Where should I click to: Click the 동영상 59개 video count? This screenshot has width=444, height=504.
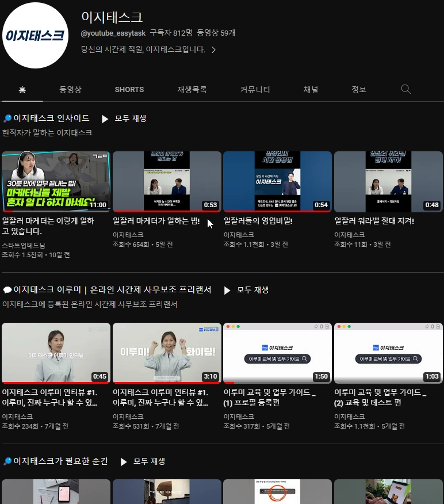coord(216,33)
